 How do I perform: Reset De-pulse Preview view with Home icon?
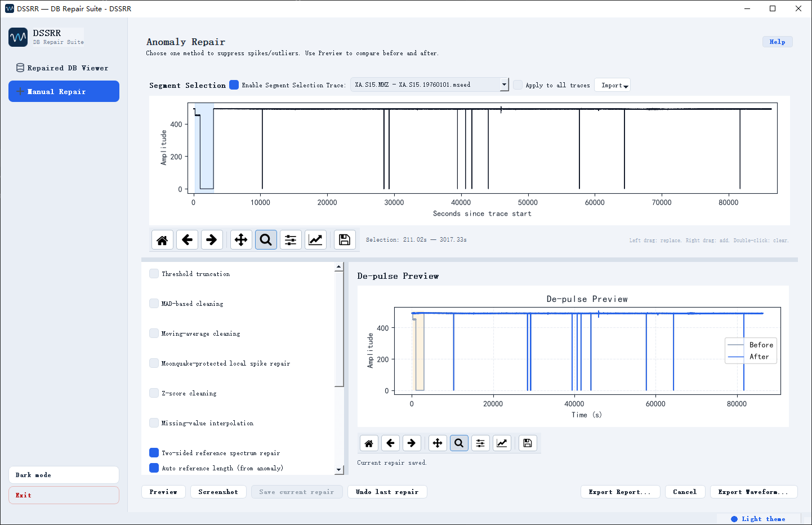(369, 443)
